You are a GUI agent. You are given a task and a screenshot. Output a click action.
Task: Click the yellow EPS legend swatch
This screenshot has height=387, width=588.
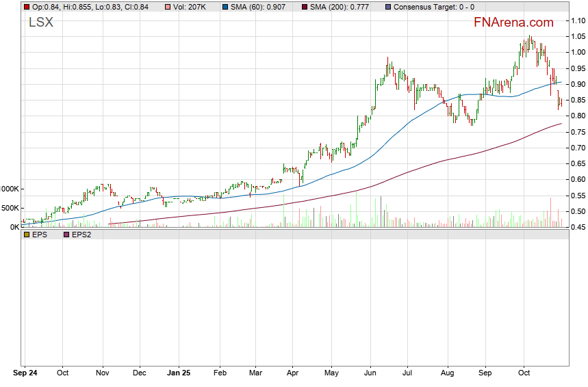click(26, 235)
